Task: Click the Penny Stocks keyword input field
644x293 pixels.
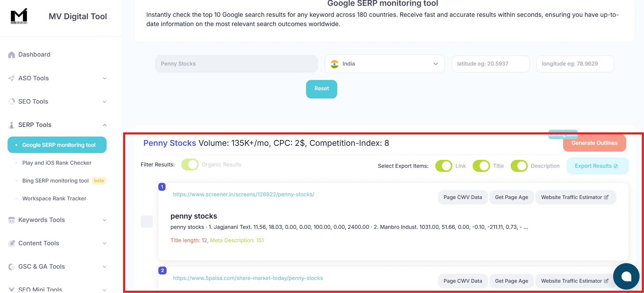Action: coord(236,64)
